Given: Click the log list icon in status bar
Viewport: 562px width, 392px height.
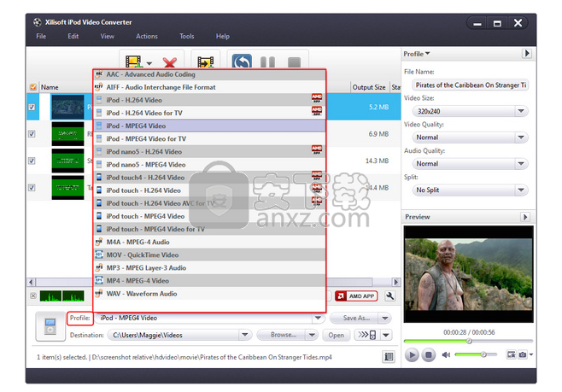Looking at the screenshot, I should [x=389, y=356].
